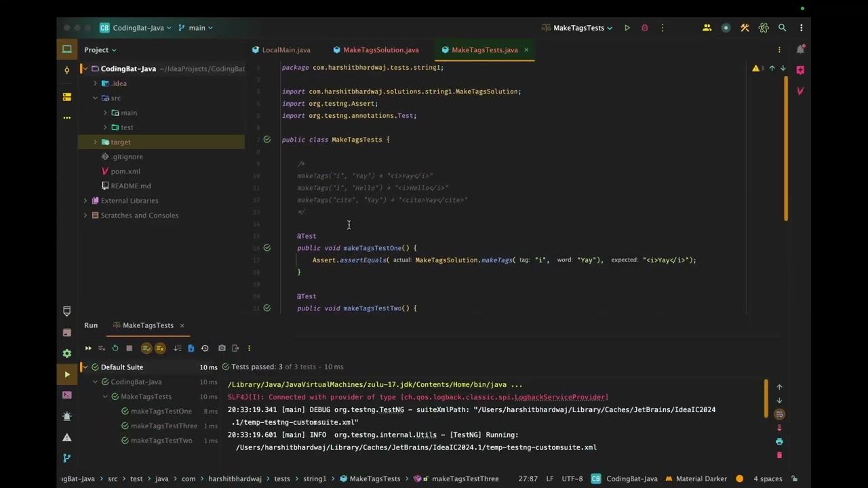Open the Services gear icon in left stripe
Screen dimensions: 868x488
(x=66, y=353)
